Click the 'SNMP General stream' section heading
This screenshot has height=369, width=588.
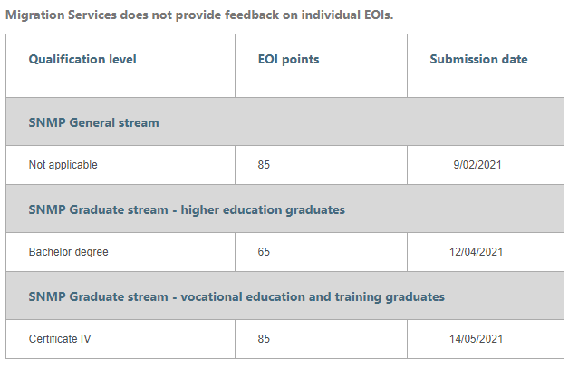(93, 122)
